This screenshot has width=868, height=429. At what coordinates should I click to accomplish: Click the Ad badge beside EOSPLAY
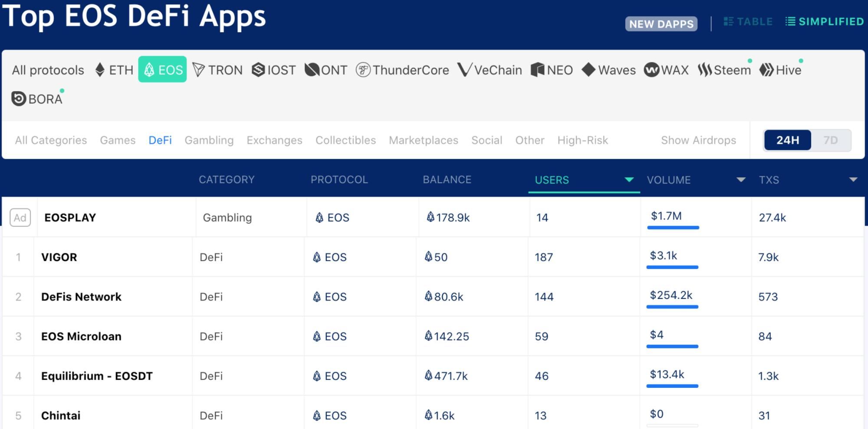20,217
